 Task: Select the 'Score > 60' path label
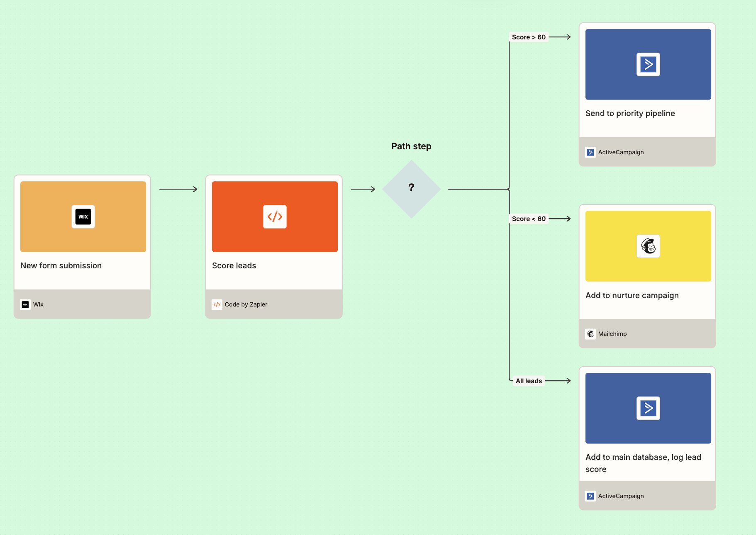(529, 37)
